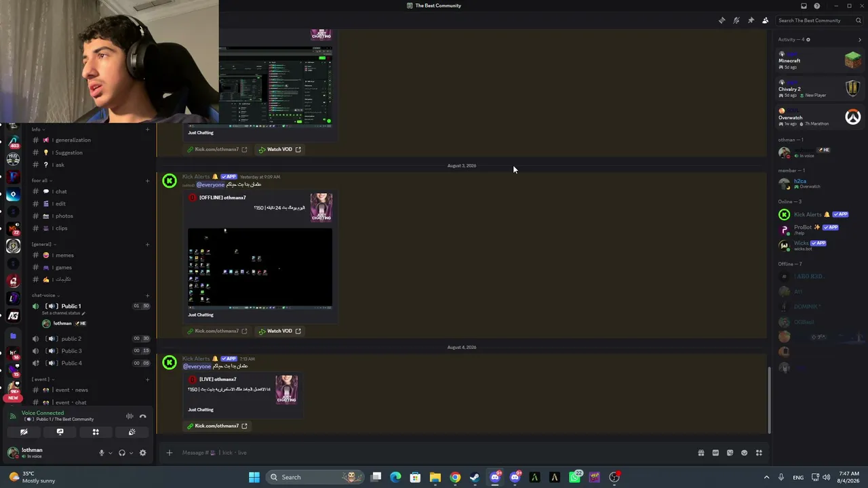Create a channel in foor all category
The width and height of the screenshot is (868, 488).
tap(147, 180)
